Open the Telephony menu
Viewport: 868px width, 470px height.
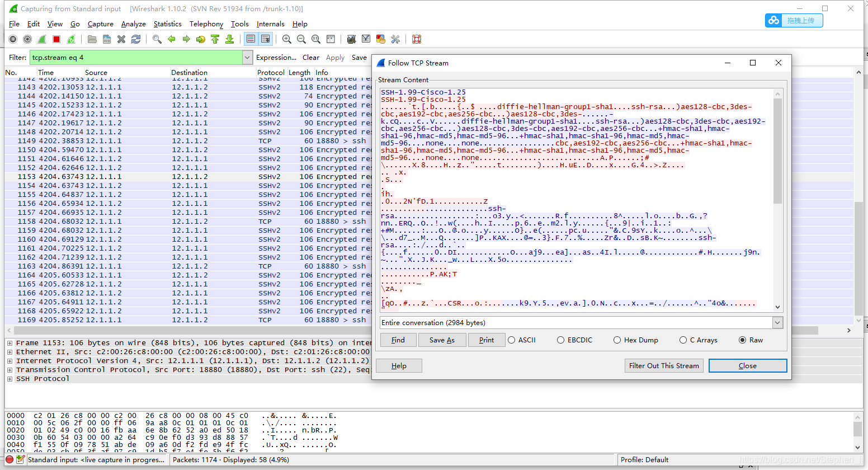(x=206, y=24)
